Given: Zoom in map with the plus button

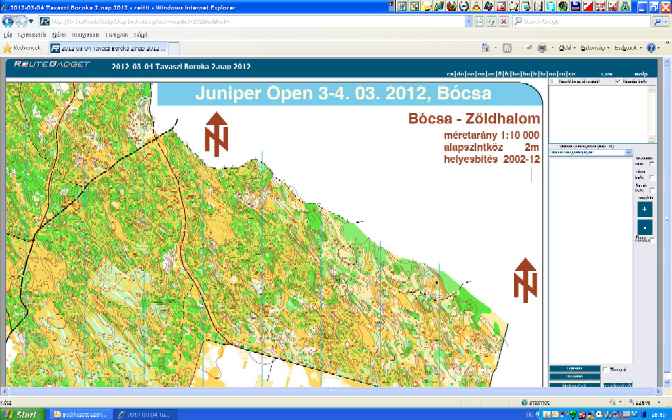Looking at the screenshot, I should 645,209.
